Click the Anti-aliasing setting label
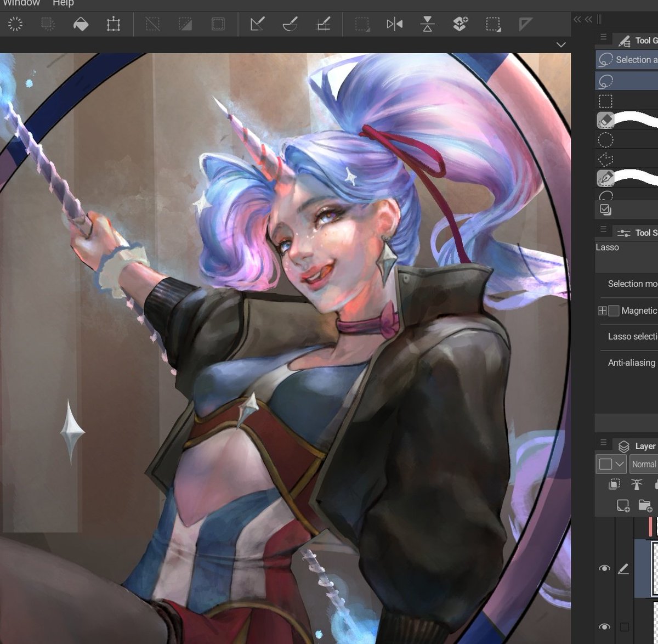 [x=632, y=363]
